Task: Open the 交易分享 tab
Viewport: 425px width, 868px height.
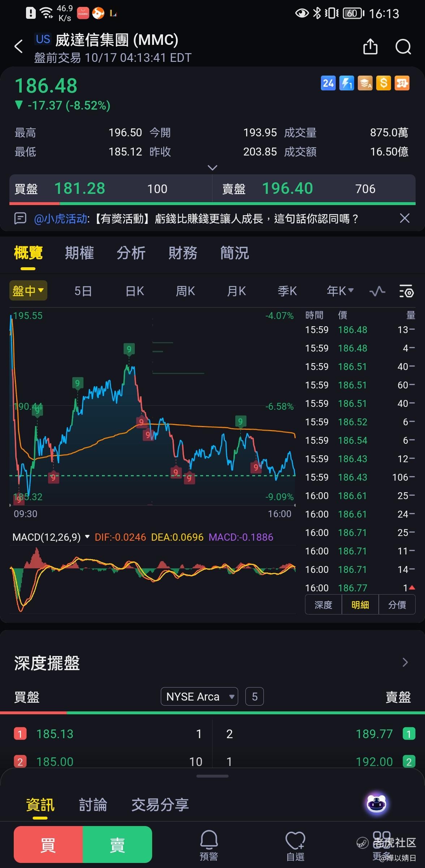Action: pyautogui.click(x=160, y=805)
